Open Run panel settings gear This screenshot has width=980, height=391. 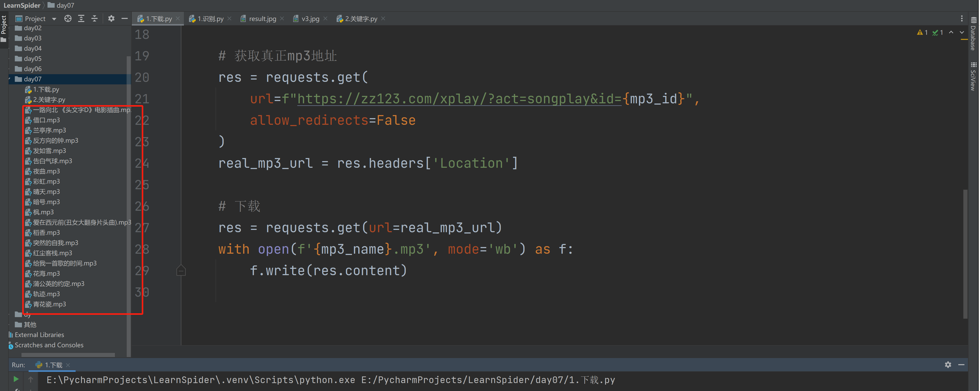point(948,365)
